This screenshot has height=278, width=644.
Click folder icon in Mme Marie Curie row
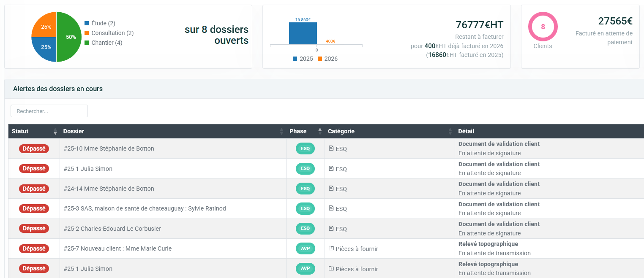331,248
